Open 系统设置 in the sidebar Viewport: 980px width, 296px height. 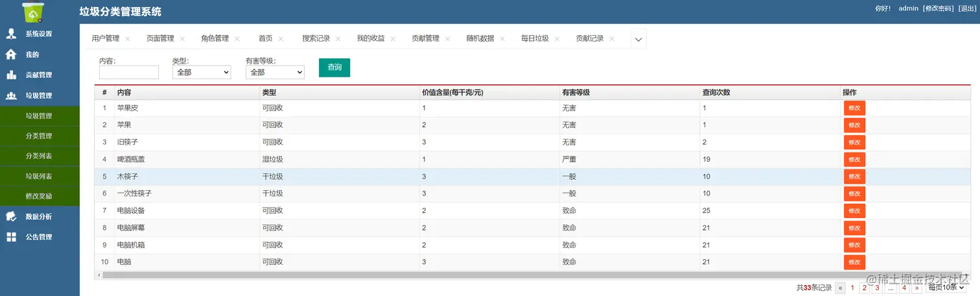[x=40, y=34]
